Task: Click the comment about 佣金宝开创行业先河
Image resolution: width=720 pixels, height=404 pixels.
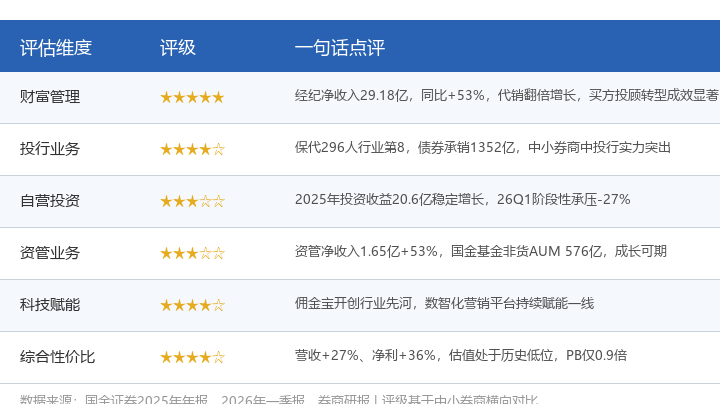Action: (444, 303)
